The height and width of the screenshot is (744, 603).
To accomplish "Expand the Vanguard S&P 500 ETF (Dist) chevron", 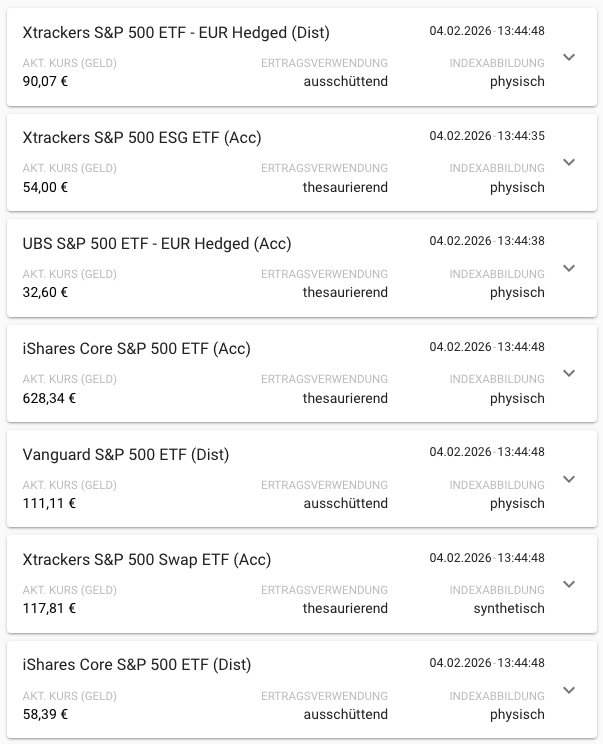I will point(569,479).
